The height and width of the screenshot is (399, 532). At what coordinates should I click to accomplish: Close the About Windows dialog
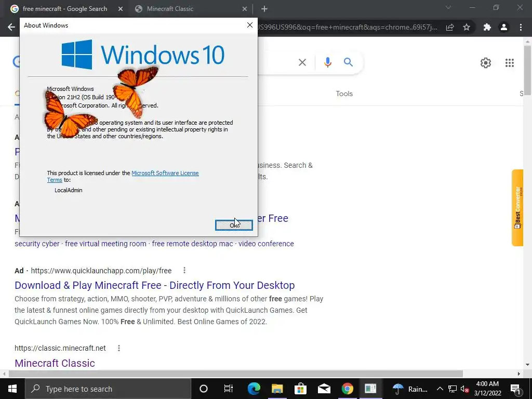pos(250,25)
